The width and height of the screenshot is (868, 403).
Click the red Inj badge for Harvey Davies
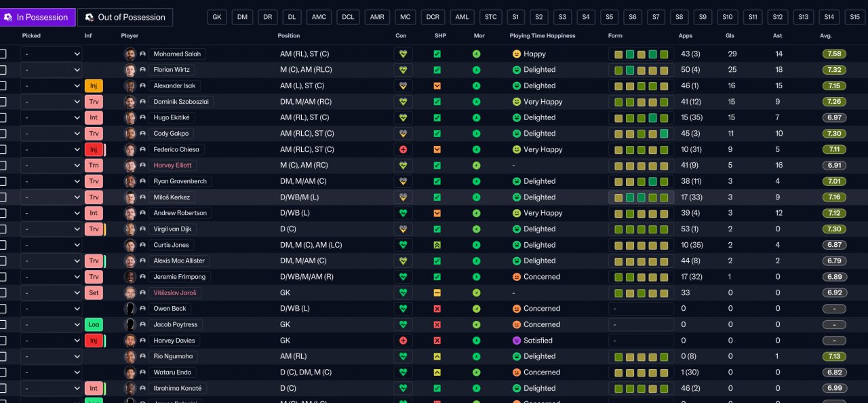pos(94,341)
